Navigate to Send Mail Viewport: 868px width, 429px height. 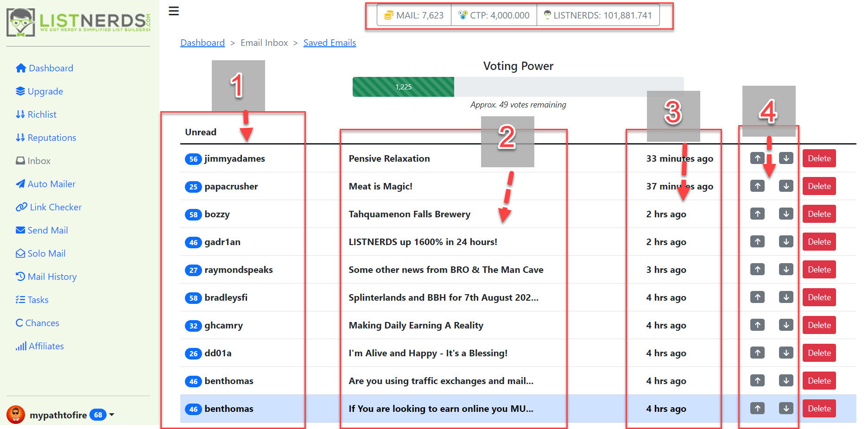click(x=42, y=230)
